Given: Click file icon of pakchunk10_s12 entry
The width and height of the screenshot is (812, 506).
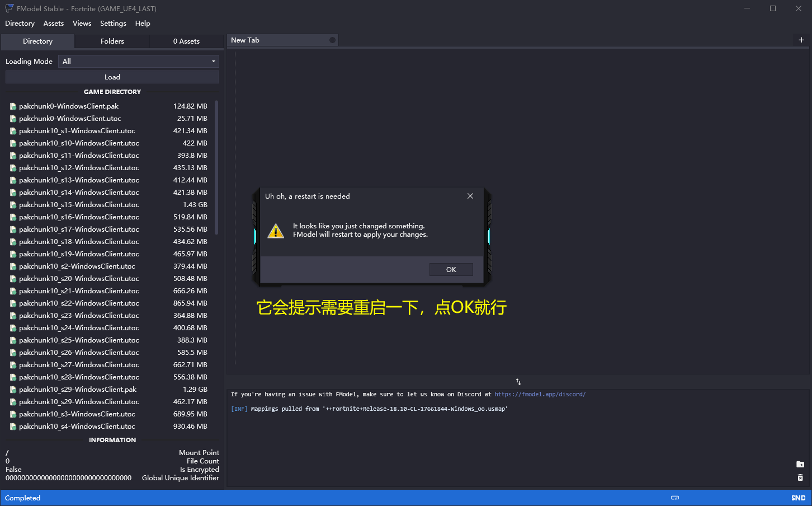Looking at the screenshot, I should 13,168.
